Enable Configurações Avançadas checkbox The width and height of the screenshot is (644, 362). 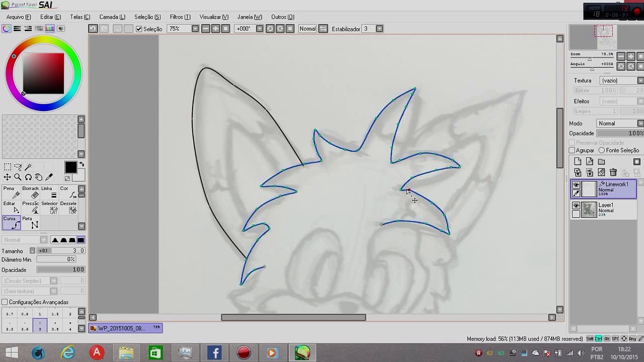(5, 302)
